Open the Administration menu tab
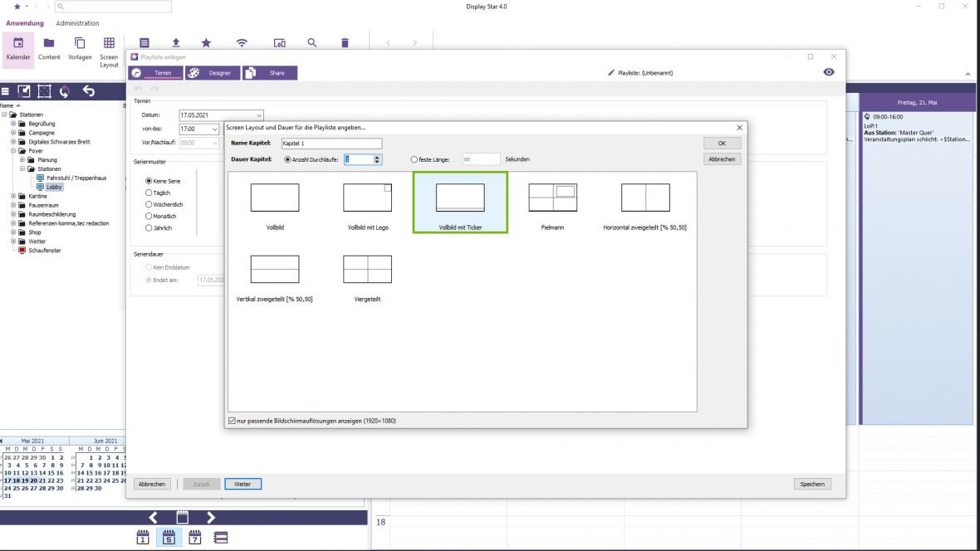 coord(77,23)
